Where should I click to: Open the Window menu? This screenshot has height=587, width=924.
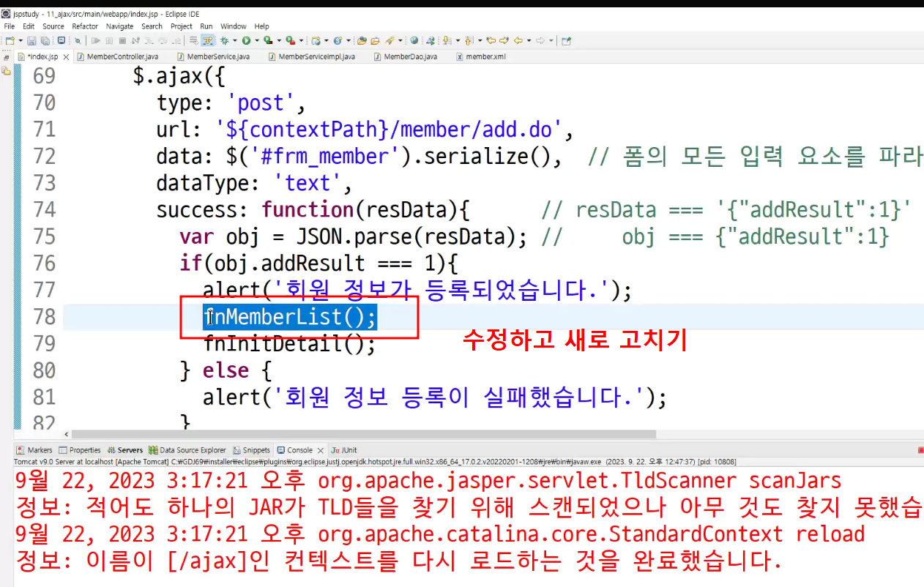pos(234,26)
